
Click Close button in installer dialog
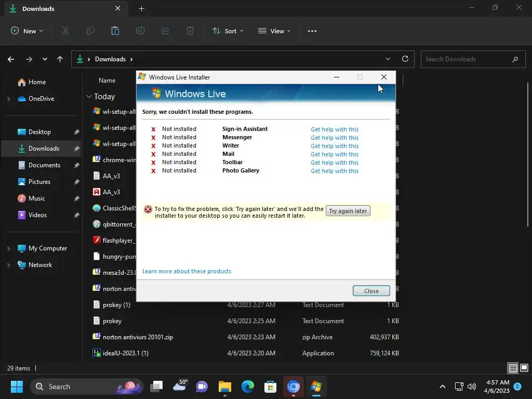point(371,291)
